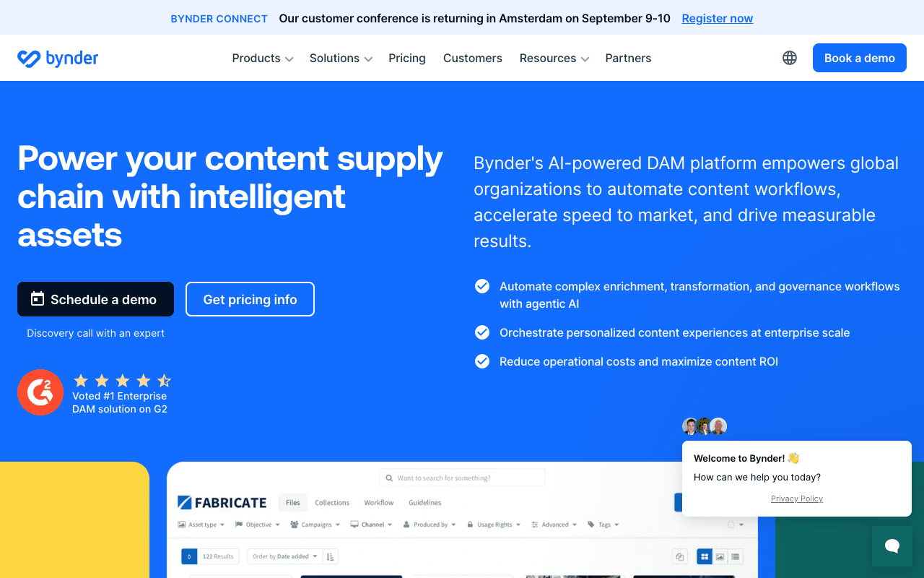Click the 122 Results button
Viewport: 924px width, 578px height.
click(x=217, y=556)
